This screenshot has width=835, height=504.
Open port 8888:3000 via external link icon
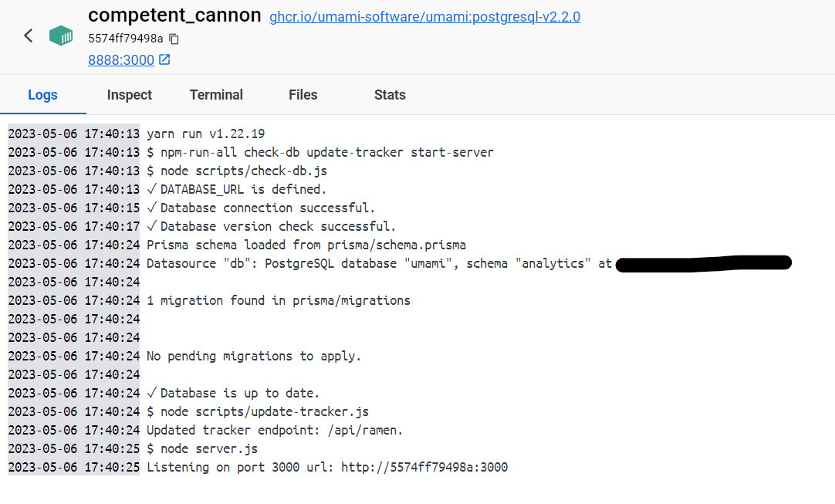click(166, 59)
